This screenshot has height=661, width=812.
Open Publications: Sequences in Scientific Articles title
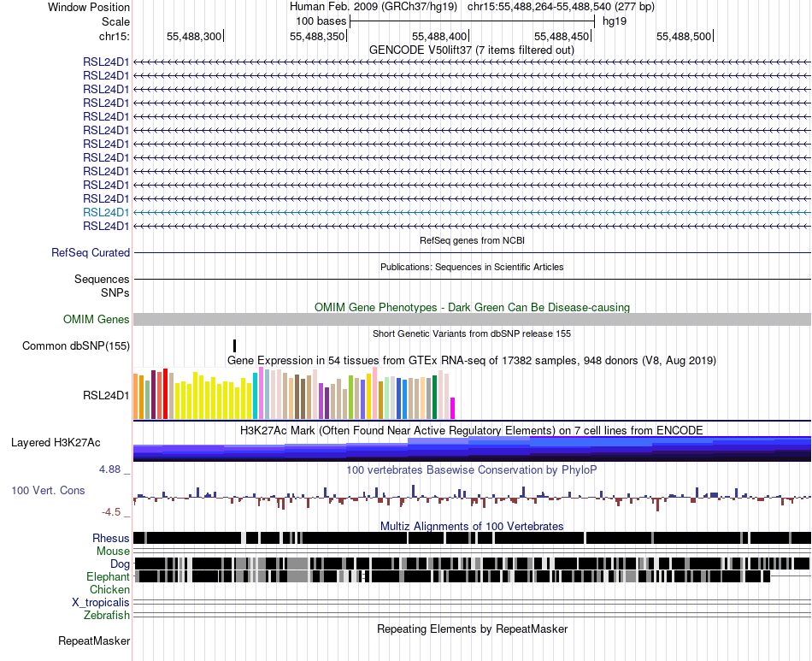472,267
